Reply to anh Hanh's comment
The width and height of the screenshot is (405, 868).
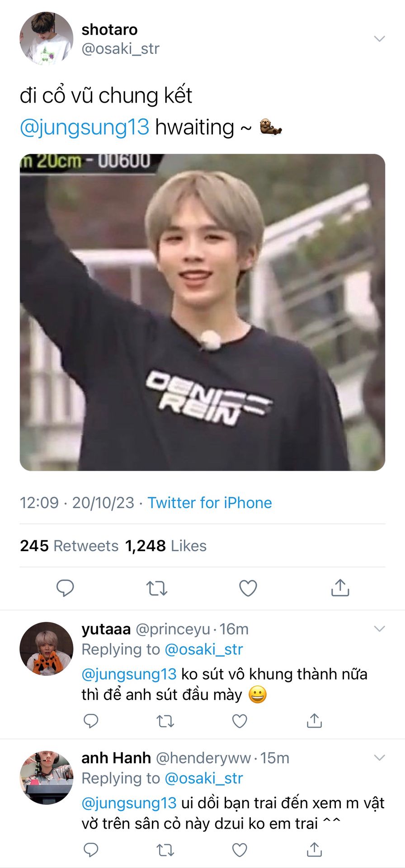click(x=91, y=849)
